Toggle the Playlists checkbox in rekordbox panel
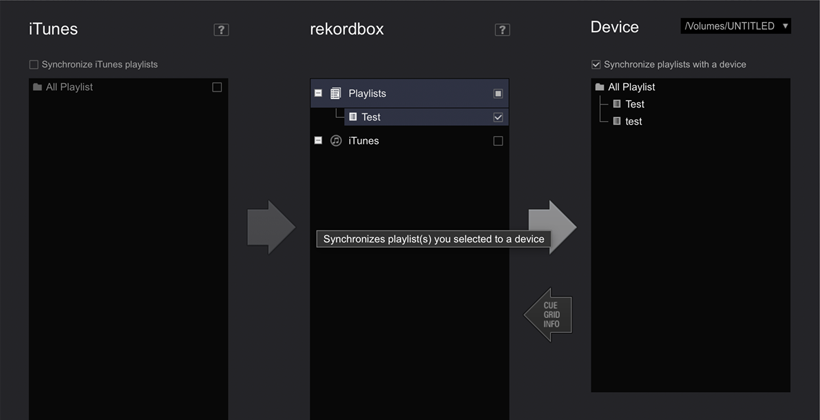 pos(498,94)
